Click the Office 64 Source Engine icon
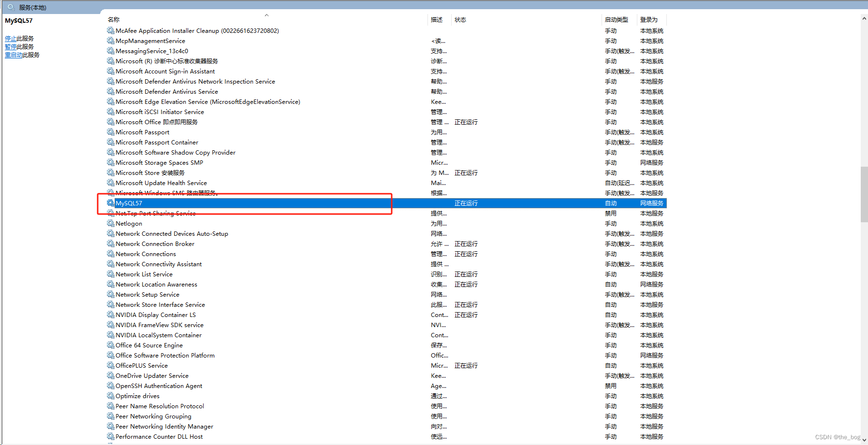868x445 pixels. (110, 345)
